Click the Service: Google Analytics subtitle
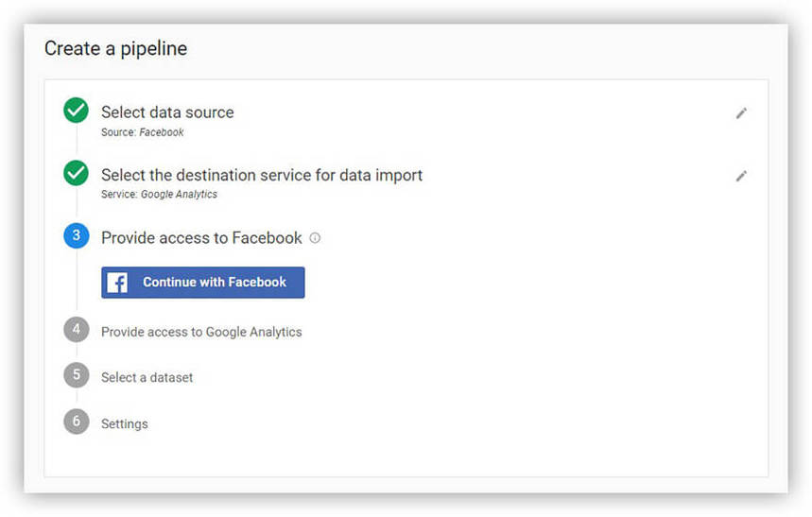The image size is (812, 517). click(159, 195)
